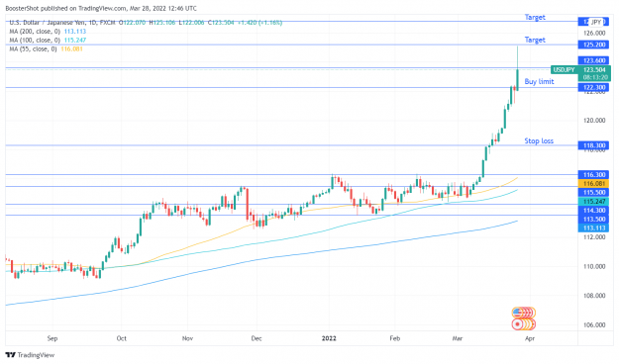The image size is (619, 364).
Task: Click the 126.000 price axis value
Action: 594,33
